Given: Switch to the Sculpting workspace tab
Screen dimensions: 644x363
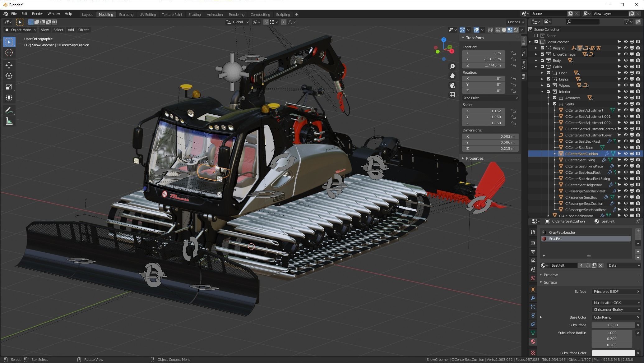Looking at the screenshot, I should (126, 15).
